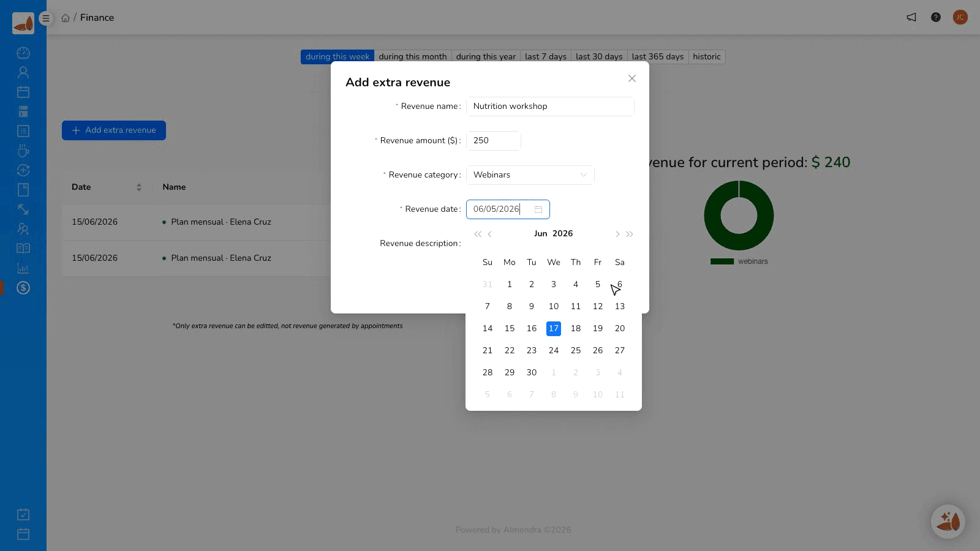Pick June 6 in the calendar

(620, 285)
